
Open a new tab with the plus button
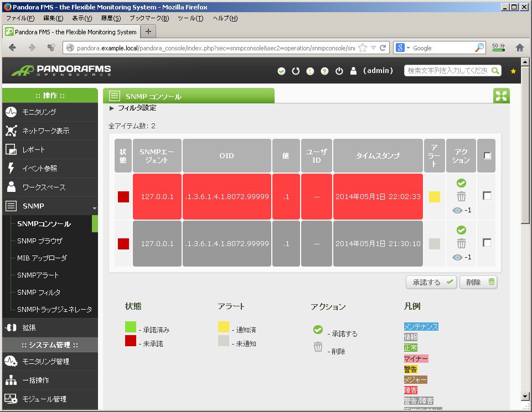pyautogui.click(x=148, y=32)
